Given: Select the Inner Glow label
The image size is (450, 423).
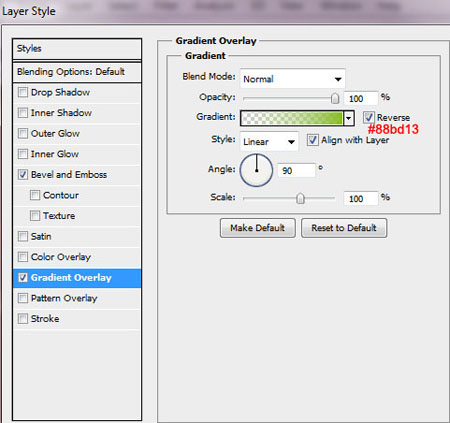Looking at the screenshot, I should pyautogui.click(x=55, y=154).
